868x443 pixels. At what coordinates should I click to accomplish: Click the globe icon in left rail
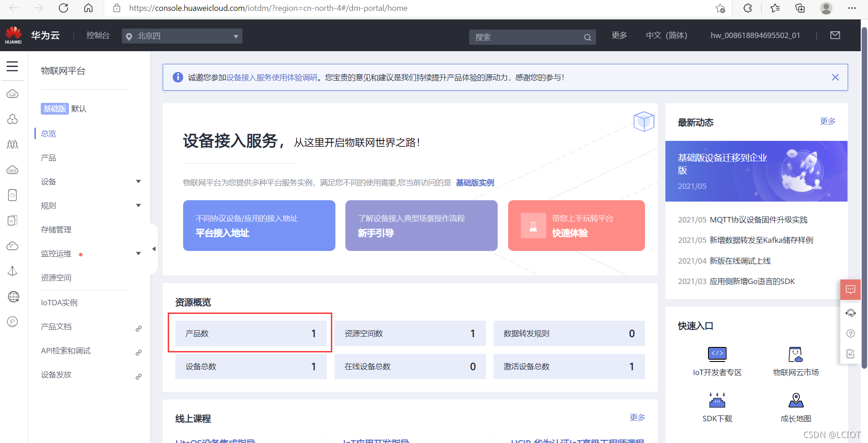pos(13,297)
